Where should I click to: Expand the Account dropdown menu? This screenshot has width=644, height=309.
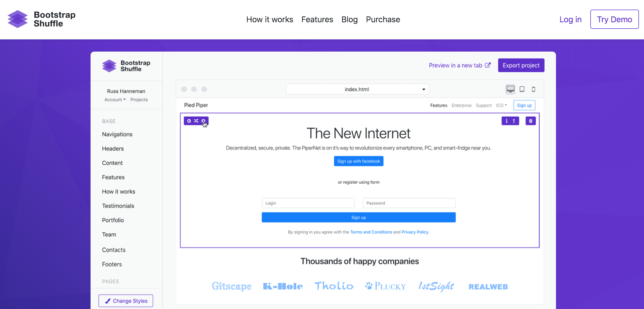click(x=115, y=99)
